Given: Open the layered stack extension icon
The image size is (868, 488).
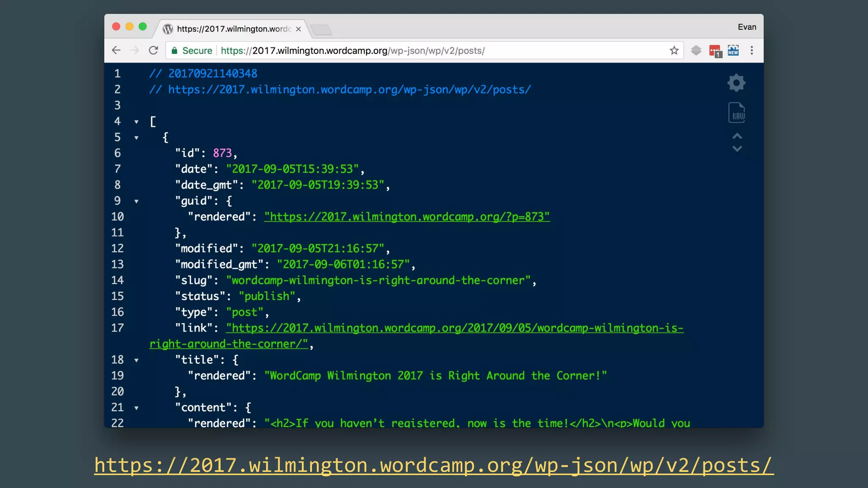Looking at the screenshot, I should (x=696, y=50).
